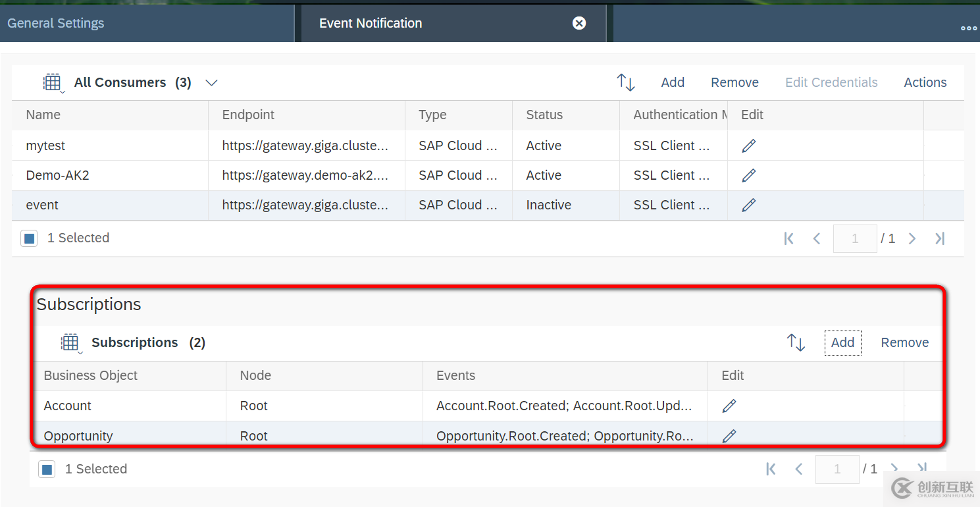
Task: Remove the selected consumer
Action: click(x=735, y=82)
